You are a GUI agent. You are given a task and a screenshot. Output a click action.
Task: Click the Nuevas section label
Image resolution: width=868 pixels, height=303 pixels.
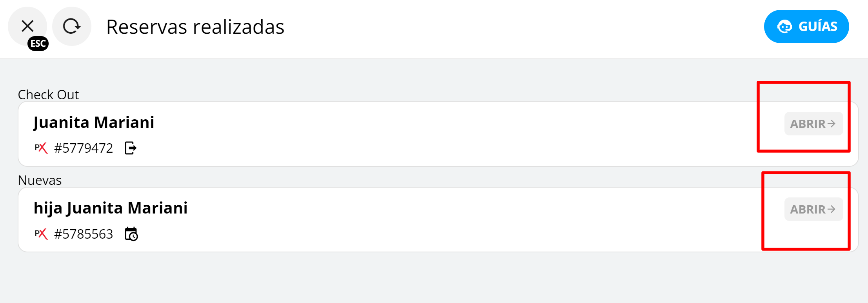pos(40,180)
